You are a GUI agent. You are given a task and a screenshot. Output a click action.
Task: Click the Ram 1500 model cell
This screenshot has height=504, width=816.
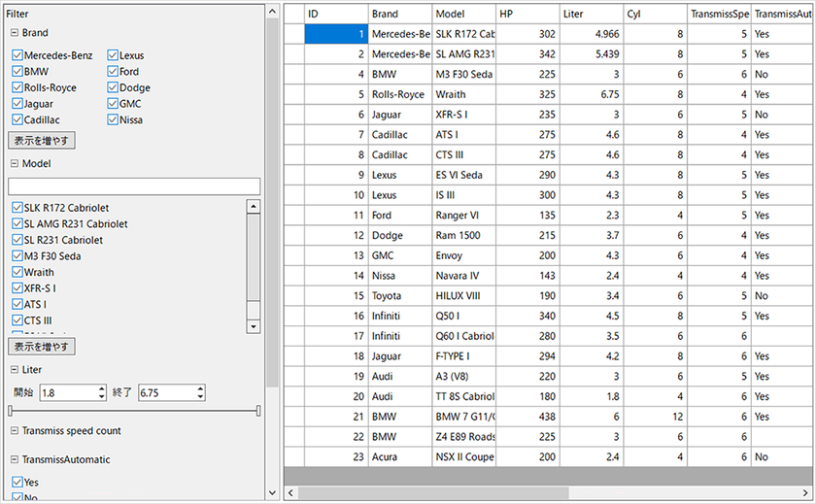463,236
